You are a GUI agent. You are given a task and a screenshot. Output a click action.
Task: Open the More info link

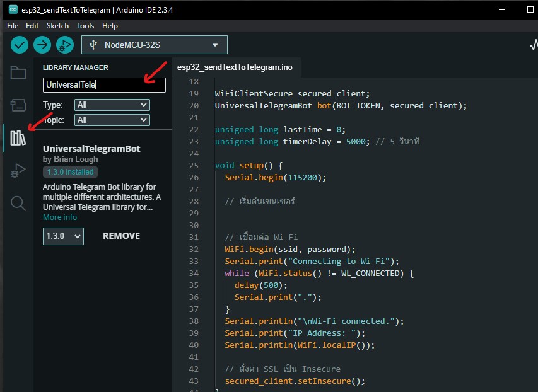pyautogui.click(x=60, y=217)
